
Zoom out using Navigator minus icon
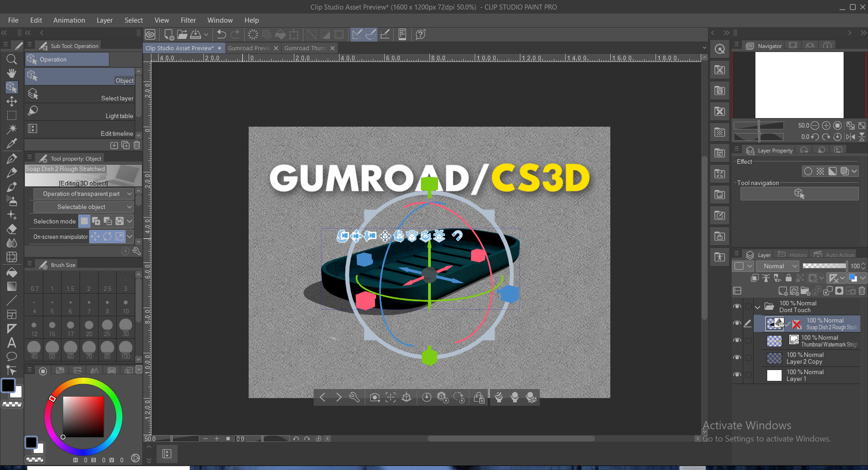click(815, 125)
